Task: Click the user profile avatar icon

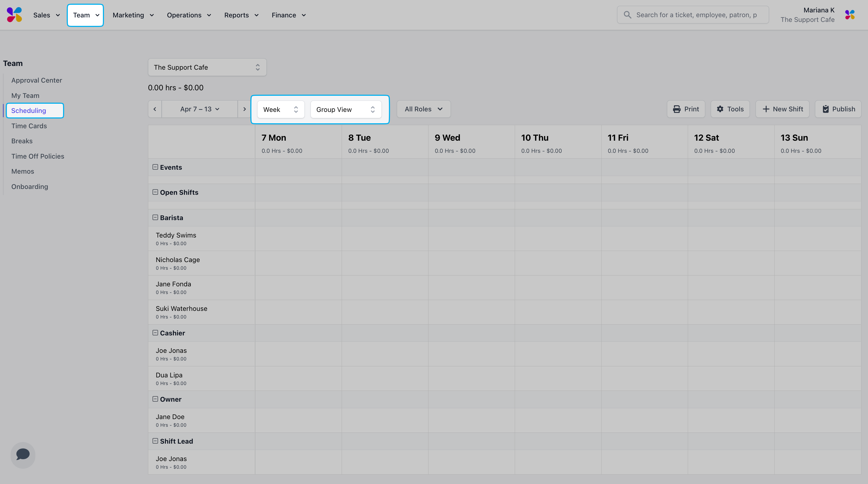Action: click(850, 15)
